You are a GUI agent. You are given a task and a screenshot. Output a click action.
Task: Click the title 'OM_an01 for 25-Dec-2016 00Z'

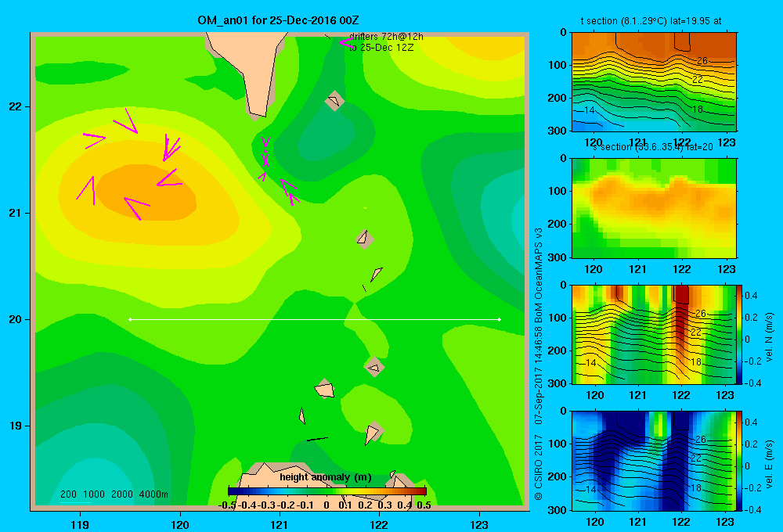(x=278, y=20)
